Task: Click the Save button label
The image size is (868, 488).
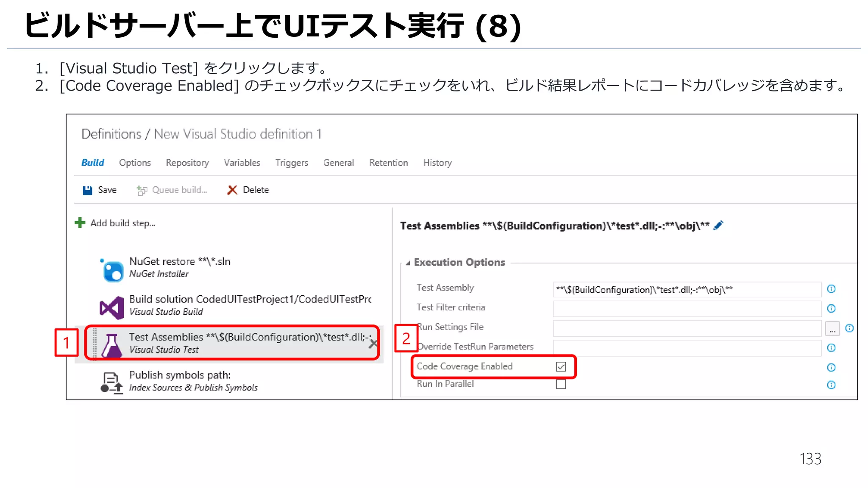Action: [107, 190]
